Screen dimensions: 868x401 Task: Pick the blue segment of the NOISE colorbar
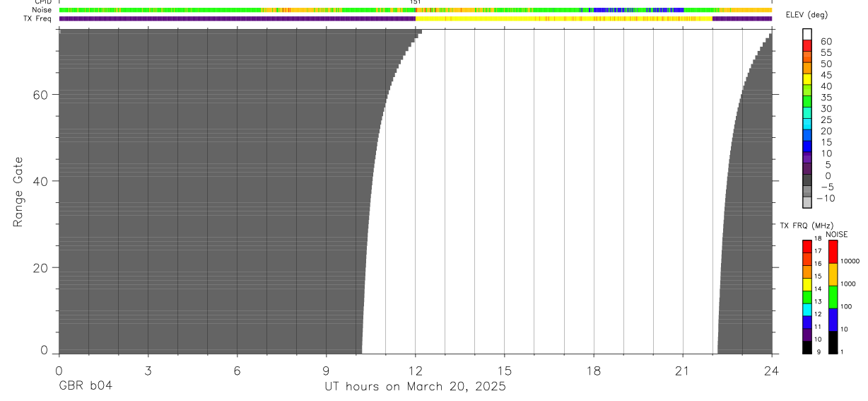coord(833,320)
